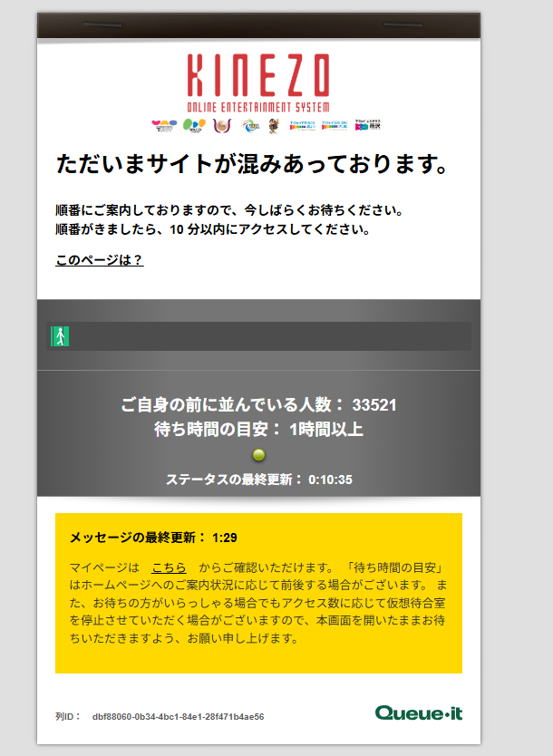
Task: Click the heading ただいまサイトが混みあっております。
Action: [252, 164]
